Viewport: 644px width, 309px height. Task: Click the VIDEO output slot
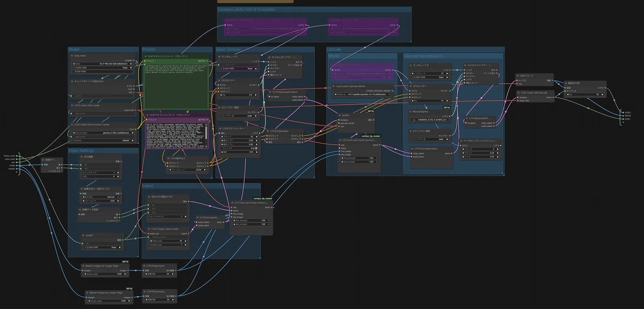[x=623, y=113]
